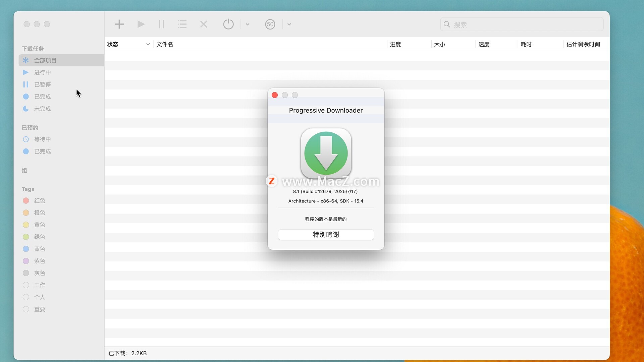Select 未完成 in the sidebar
The height and width of the screenshot is (362, 644).
pos(61,109)
